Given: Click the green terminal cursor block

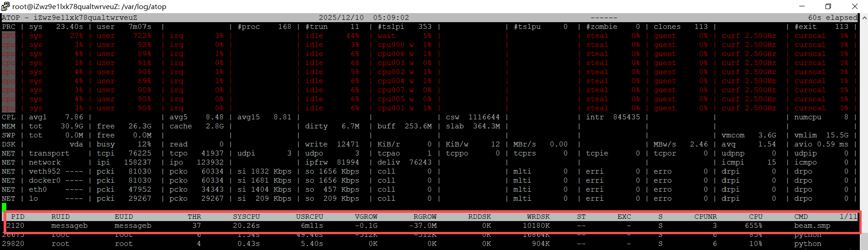Looking at the screenshot, I should [4, 208].
